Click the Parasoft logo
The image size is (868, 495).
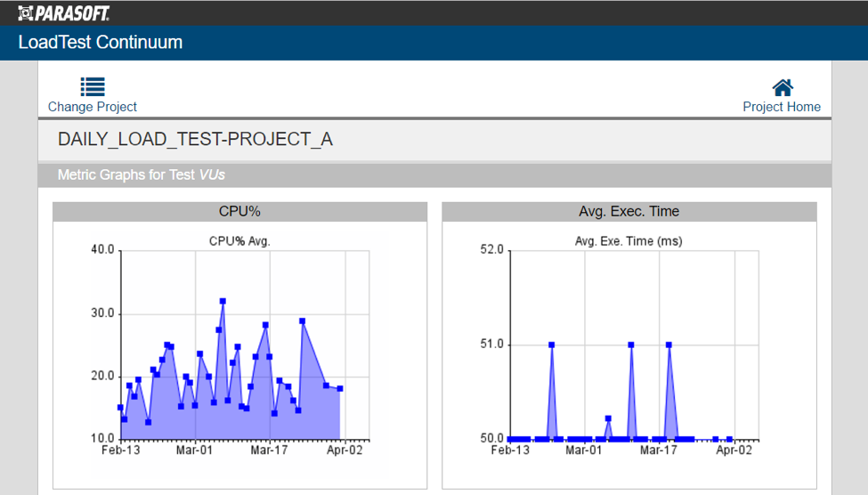click(x=64, y=13)
